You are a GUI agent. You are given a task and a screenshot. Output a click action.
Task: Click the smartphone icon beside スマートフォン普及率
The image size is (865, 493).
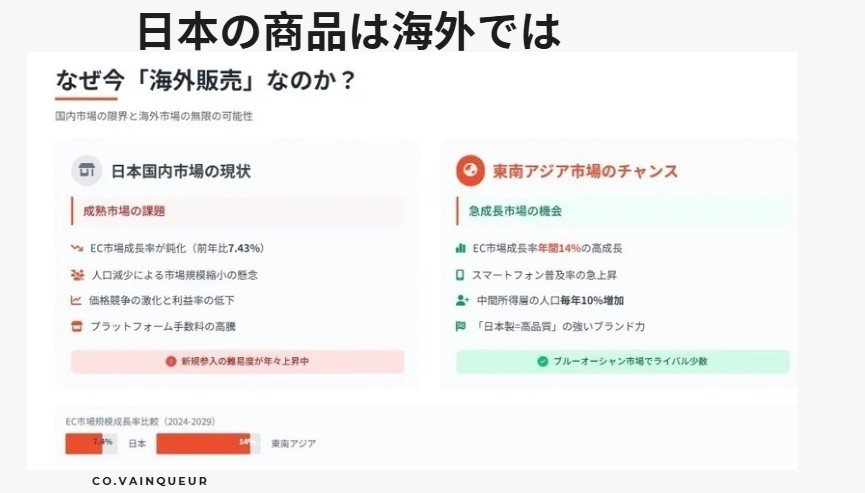(460, 274)
